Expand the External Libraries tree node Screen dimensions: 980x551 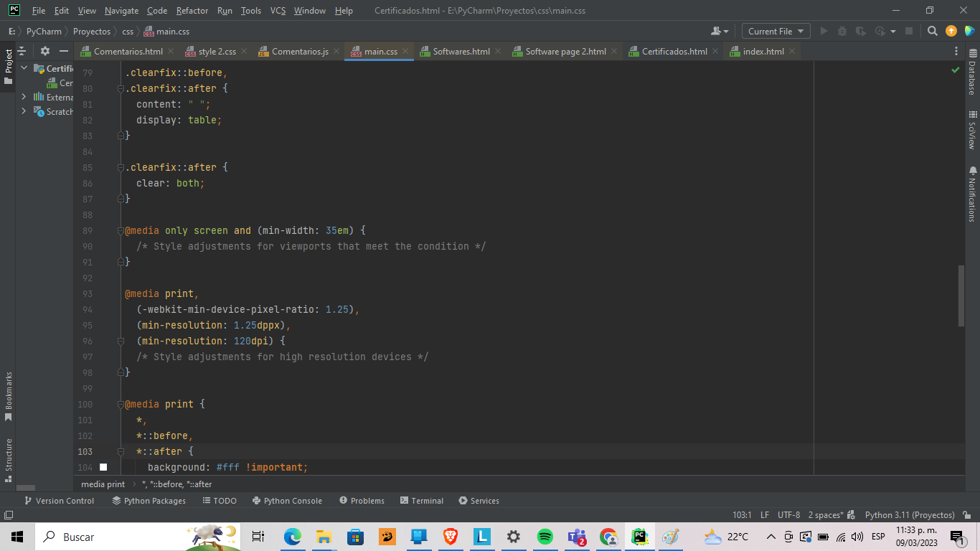click(x=24, y=97)
